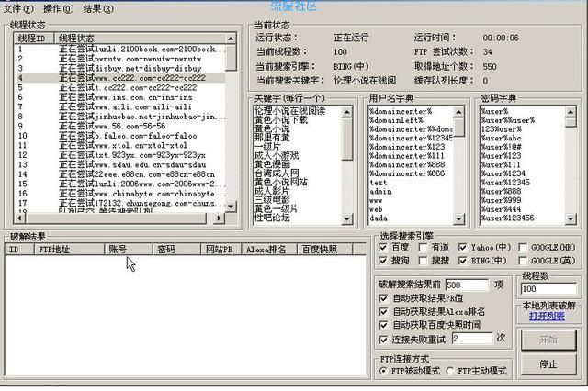The image size is (588, 391).
Task: Open the 打开列表 link
Action: (547, 317)
